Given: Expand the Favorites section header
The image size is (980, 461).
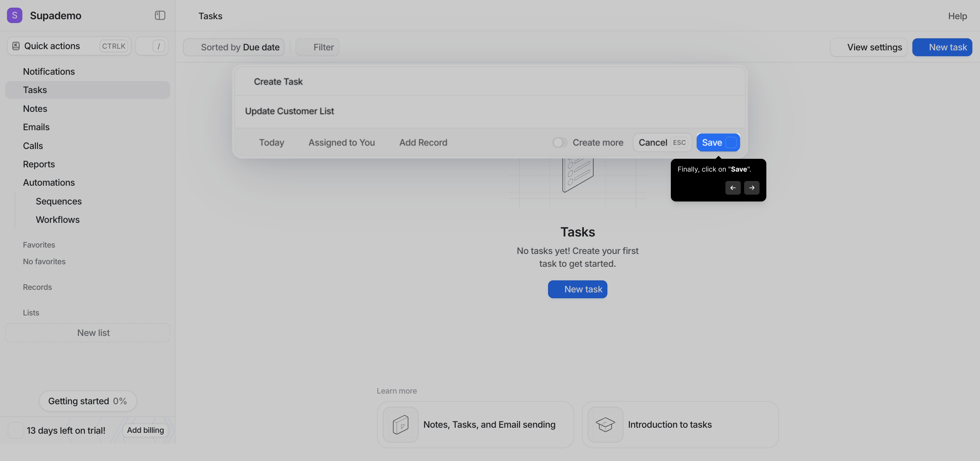Looking at the screenshot, I should click(x=39, y=245).
